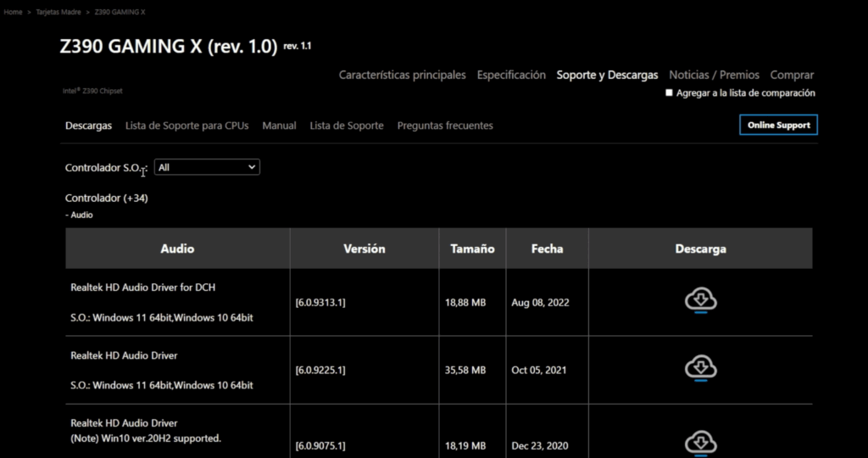Open Características principales tab

403,75
